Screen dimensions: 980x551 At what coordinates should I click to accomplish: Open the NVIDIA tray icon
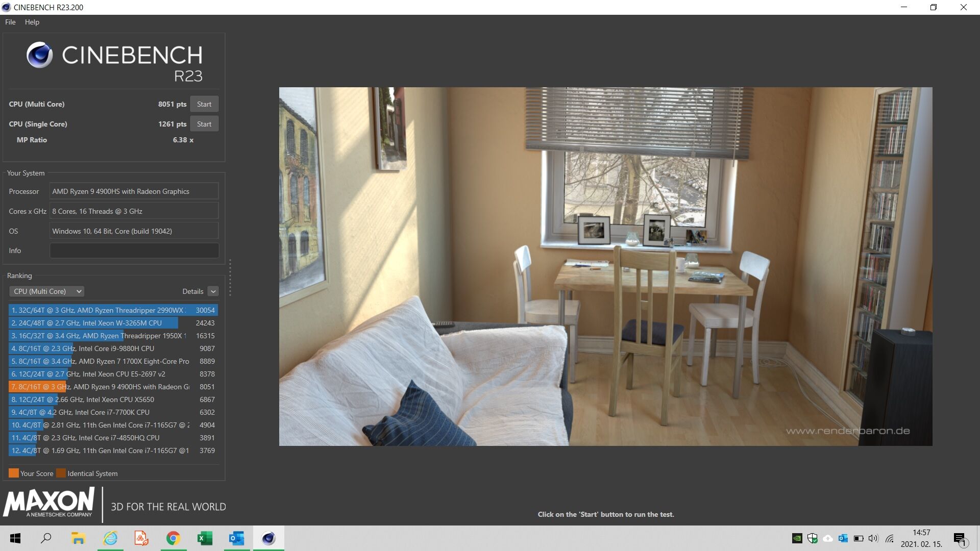point(797,538)
